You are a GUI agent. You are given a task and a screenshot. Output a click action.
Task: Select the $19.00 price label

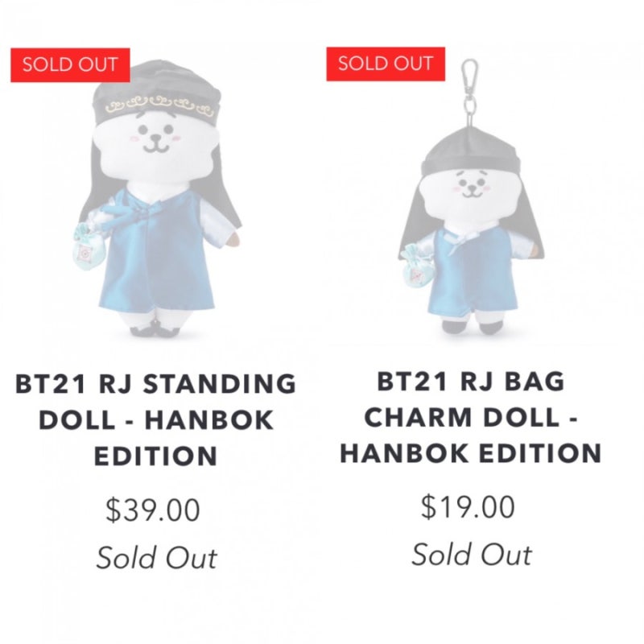[x=468, y=507]
